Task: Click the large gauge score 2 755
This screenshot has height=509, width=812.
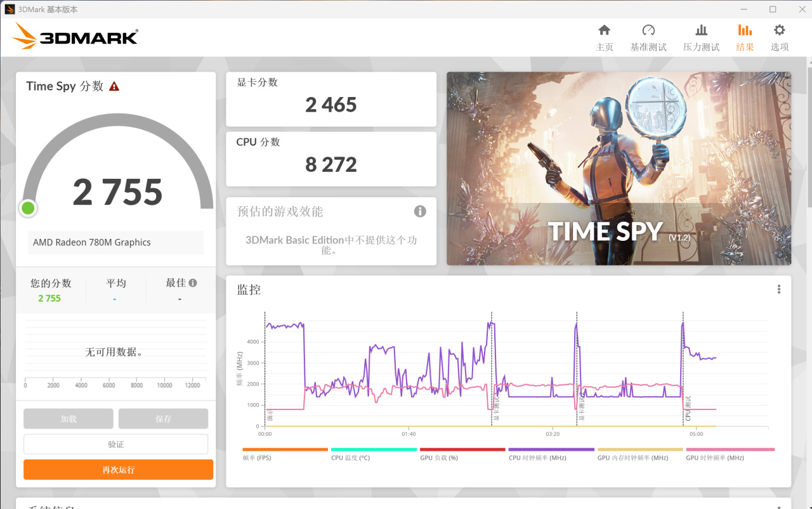Action: [x=118, y=192]
